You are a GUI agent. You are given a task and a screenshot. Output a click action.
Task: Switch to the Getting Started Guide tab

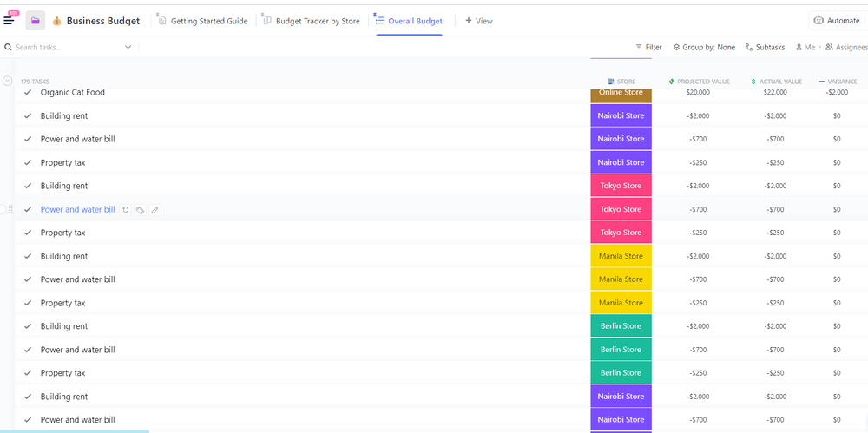pos(203,21)
